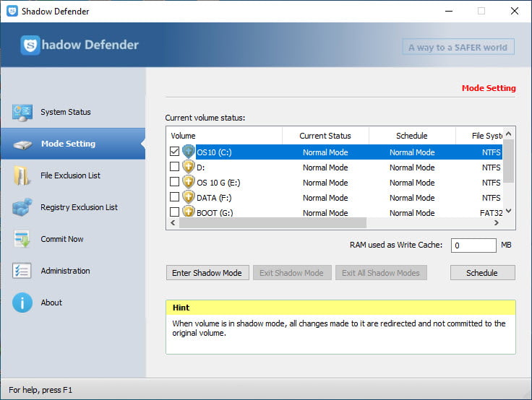The width and height of the screenshot is (532, 400).
Task: Click the shield icon of D: volume
Action: click(189, 167)
